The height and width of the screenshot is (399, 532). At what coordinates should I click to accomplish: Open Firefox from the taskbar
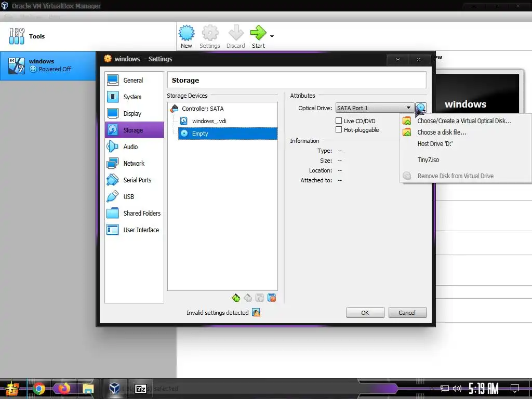coord(64,389)
